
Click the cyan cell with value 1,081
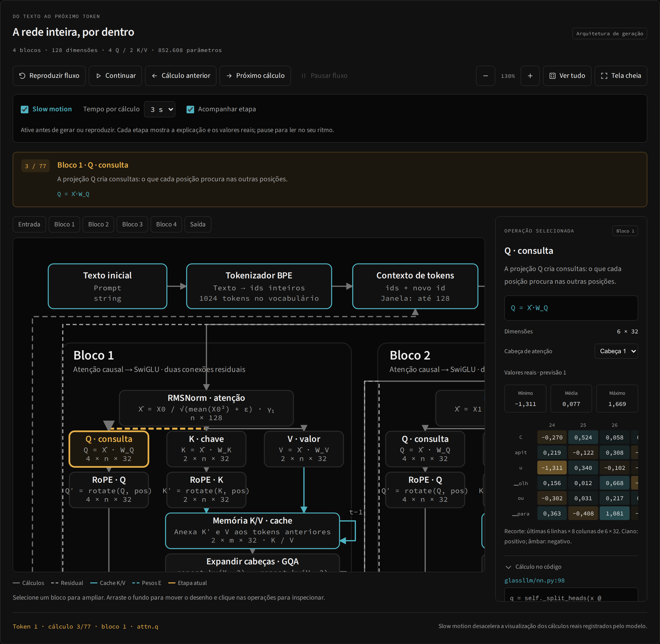[614, 513]
